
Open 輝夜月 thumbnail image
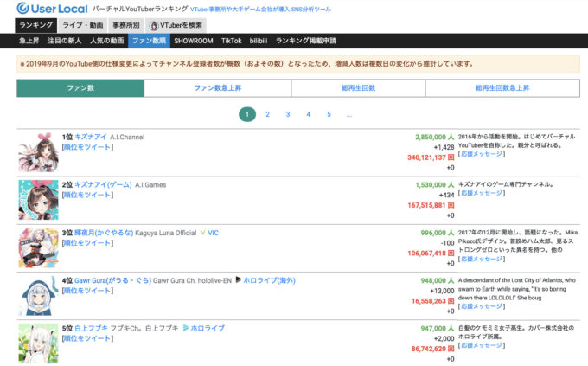pos(39,247)
